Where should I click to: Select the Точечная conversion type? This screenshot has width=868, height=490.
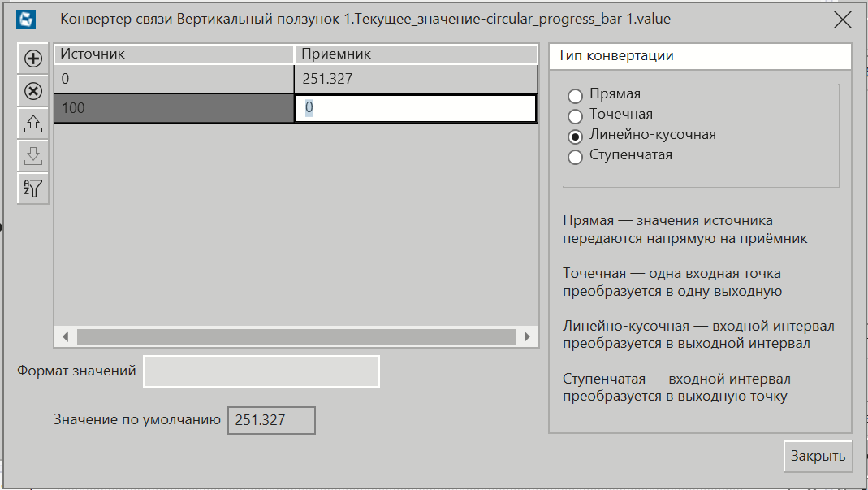(x=576, y=115)
